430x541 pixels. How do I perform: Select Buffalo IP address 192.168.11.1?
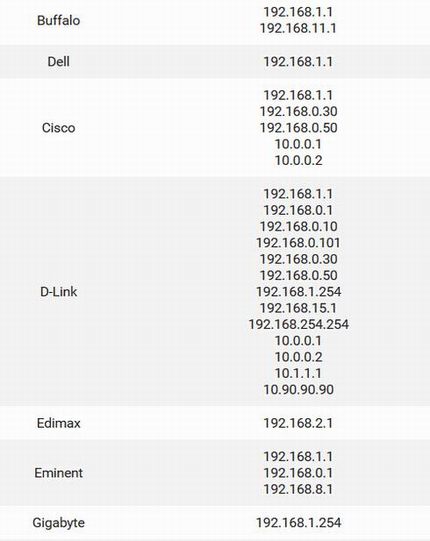(298, 28)
